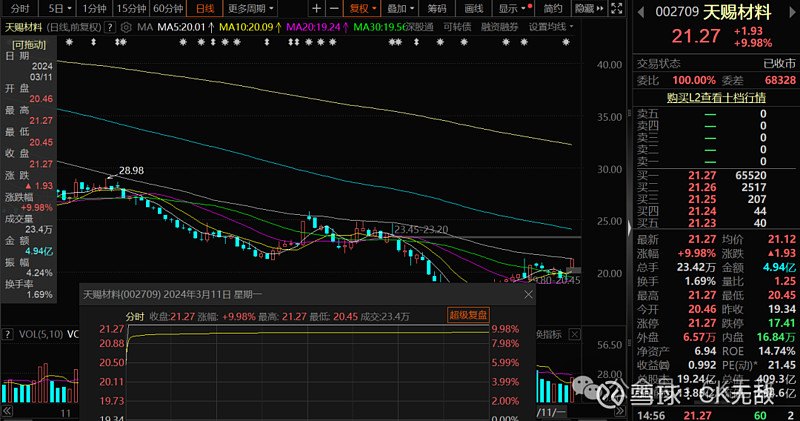Open the 更多周期 more periods dropdown

tap(250, 8)
